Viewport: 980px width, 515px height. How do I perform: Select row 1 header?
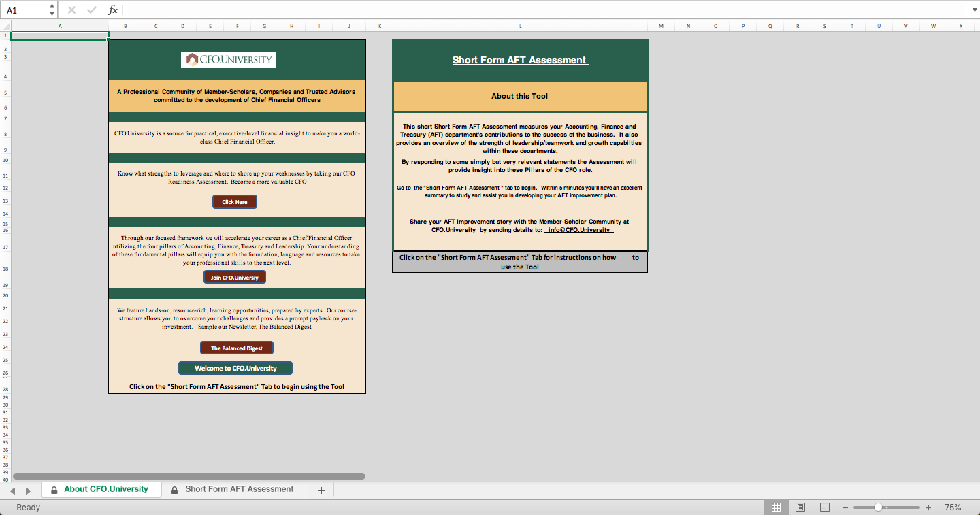[x=5, y=35]
